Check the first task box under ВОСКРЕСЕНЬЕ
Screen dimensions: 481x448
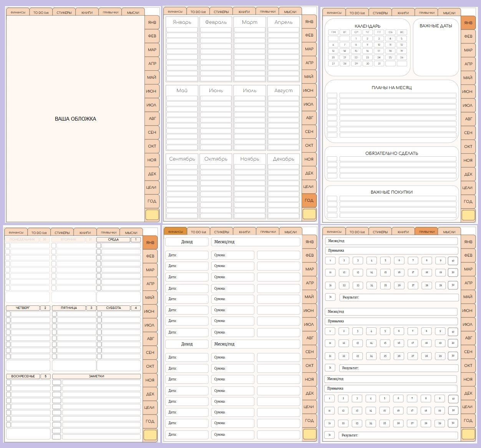[x=8, y=382]
